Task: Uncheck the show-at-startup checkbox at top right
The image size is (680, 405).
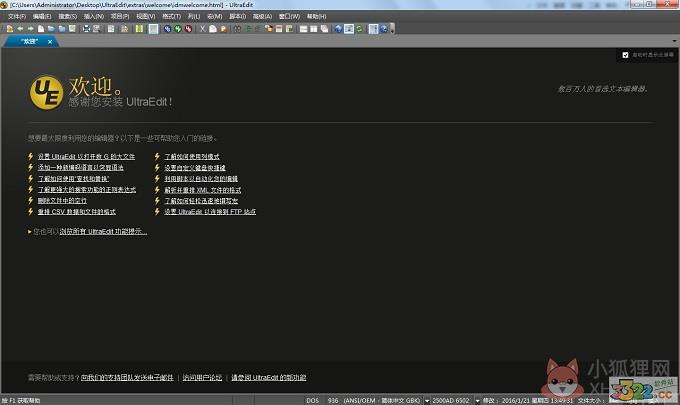Action: click(x=625, y=55)
